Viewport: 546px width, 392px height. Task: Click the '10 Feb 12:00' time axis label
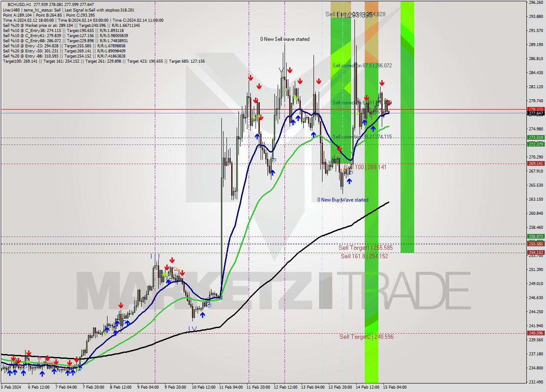203,387
